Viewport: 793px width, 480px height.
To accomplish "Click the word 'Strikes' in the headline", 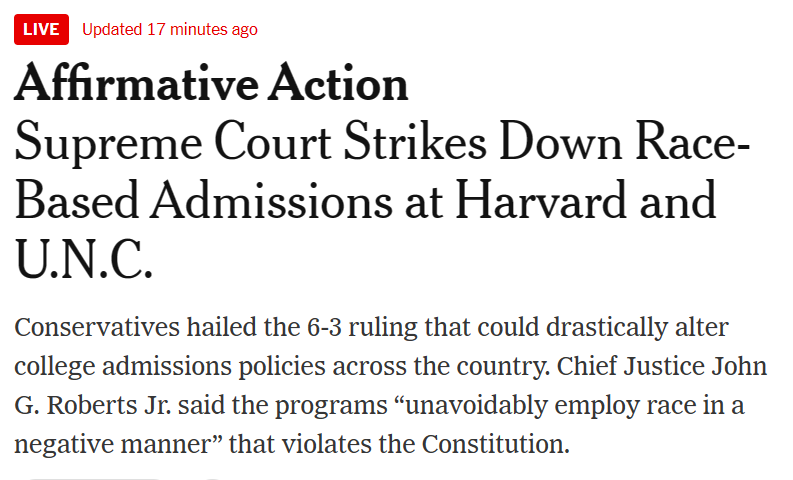I will click(x=415, y=143).
